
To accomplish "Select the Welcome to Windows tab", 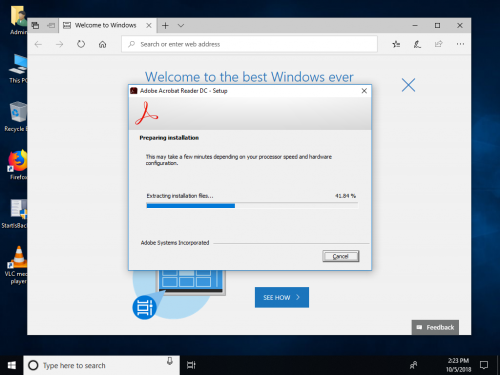I will (x=105, y=25).
